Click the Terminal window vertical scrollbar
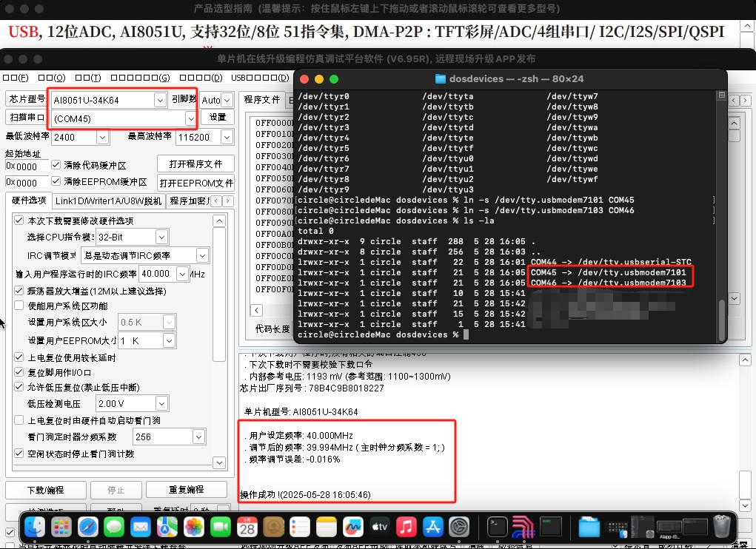756x549 pixels. [721, 320]
